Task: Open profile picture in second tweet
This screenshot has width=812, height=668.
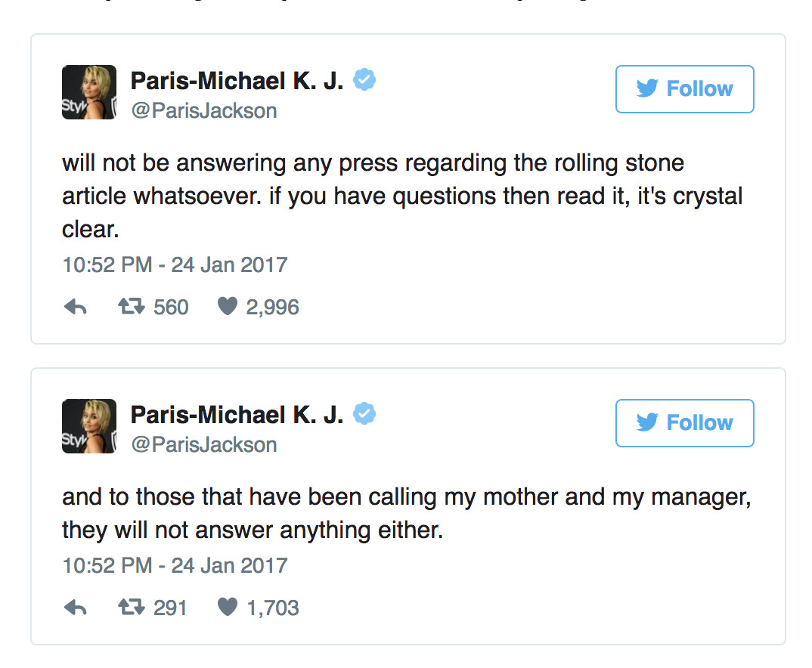Action: coord(89,426)
